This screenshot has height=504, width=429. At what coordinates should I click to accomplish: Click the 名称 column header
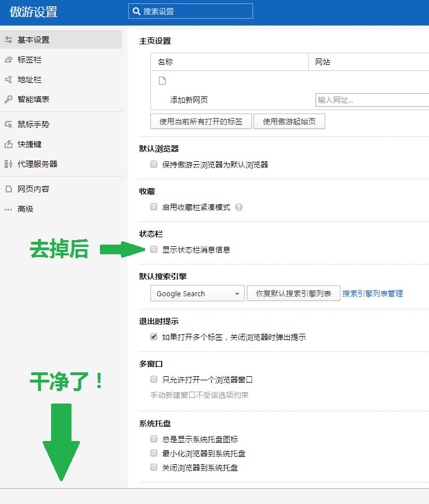pyautogui.click(x=229, y=62)
